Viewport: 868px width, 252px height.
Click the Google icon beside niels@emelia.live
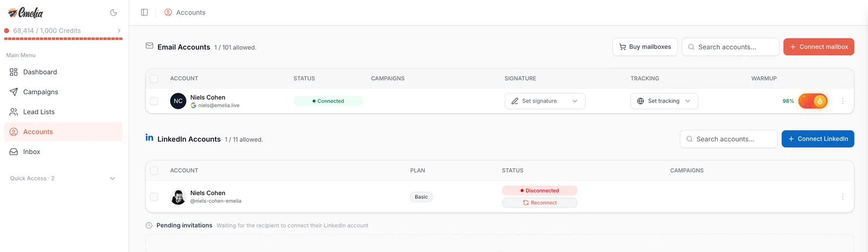[193, 106]
